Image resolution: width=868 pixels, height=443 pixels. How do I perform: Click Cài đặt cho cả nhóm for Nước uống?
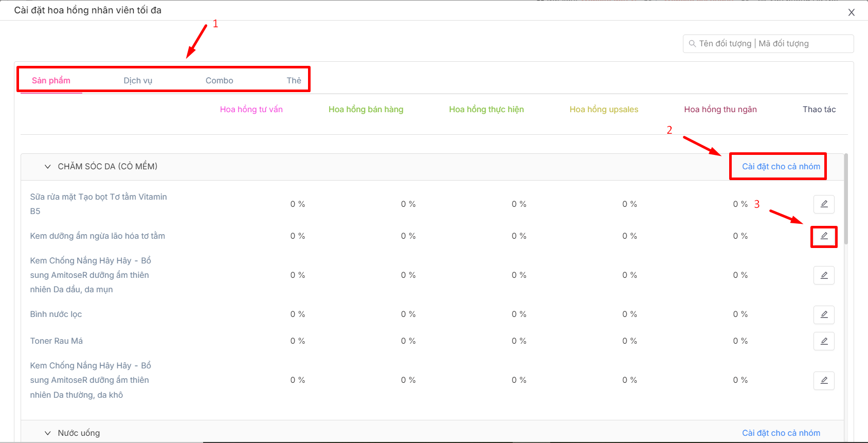tap(781, 433)
